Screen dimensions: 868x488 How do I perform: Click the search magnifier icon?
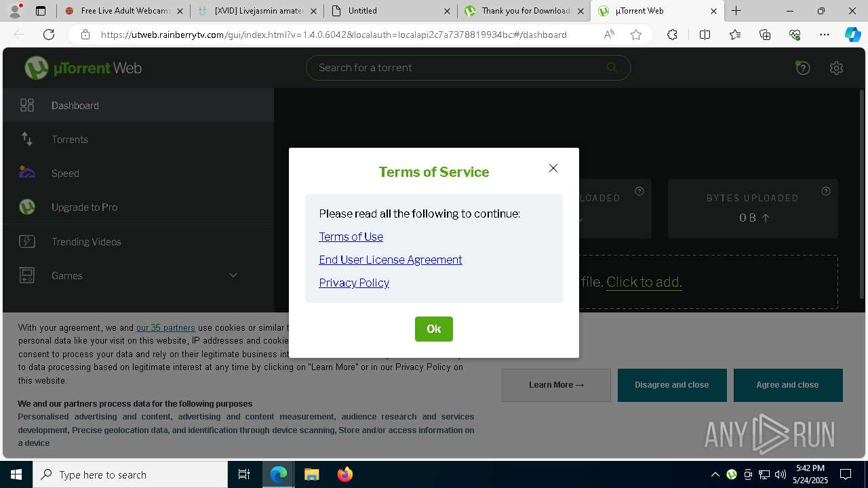tap(612, 67)
